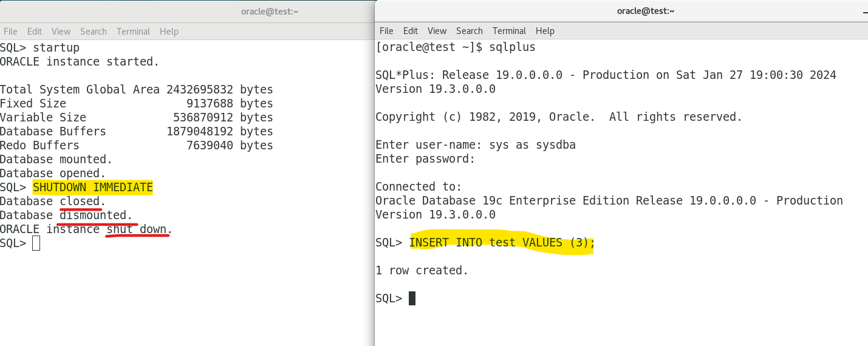Click the right terminal title bar oracle@test:~
The height and width of the screenshot is (346, 868).
tap(646, 11)
